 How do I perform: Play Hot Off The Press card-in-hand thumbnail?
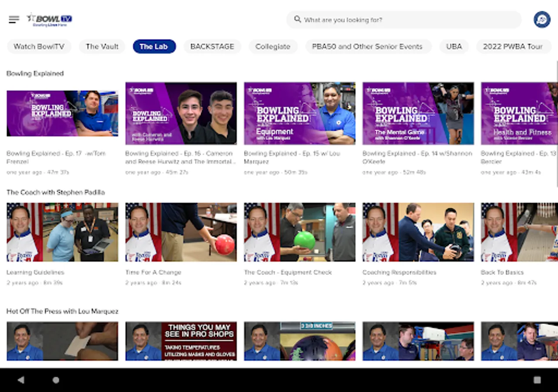click(x=62, y=341)
